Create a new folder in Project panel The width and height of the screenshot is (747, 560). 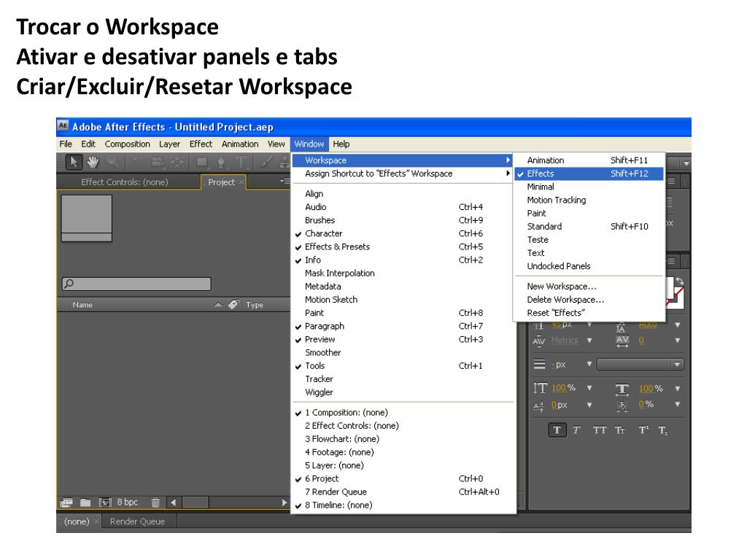click(x=85, y=502)
